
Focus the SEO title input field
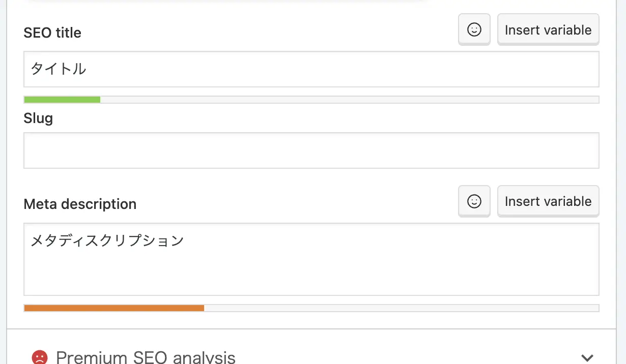click(311, 69)
